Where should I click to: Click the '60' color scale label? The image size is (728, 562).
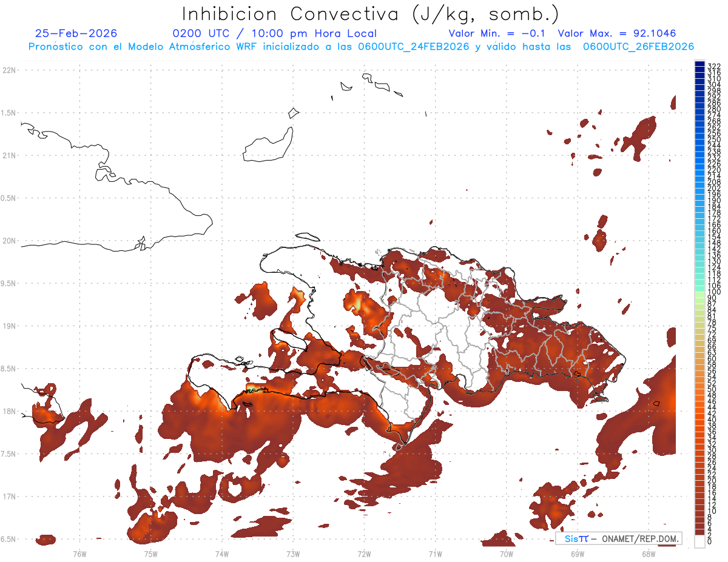[x=712, y=358]
